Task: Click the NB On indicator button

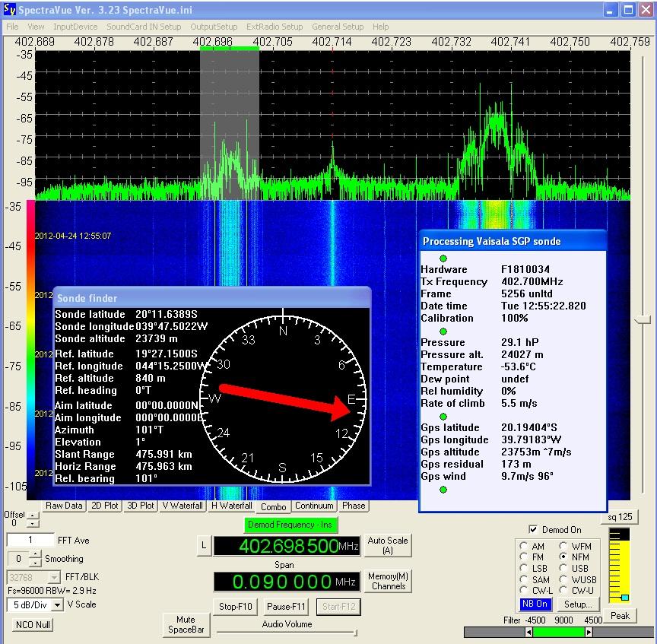Action: coord(535,604)
